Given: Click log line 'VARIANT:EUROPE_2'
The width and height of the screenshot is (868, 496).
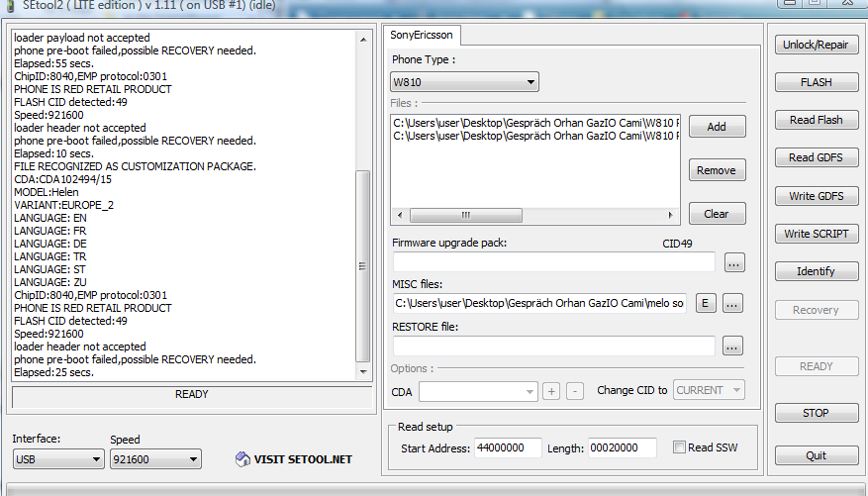Looking at the screenshot, I should [x=64, y=205].
